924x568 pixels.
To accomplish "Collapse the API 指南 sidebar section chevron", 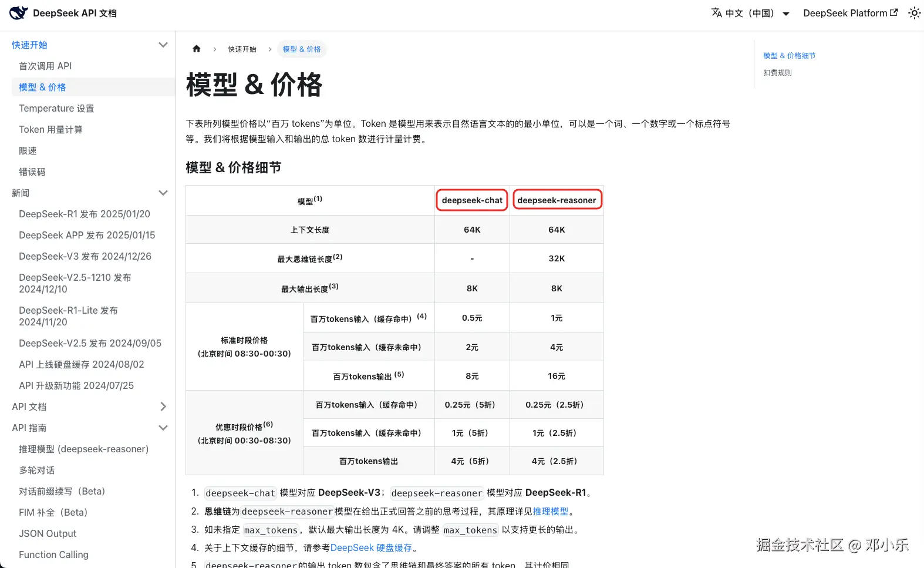I will [x=163, y=428].
